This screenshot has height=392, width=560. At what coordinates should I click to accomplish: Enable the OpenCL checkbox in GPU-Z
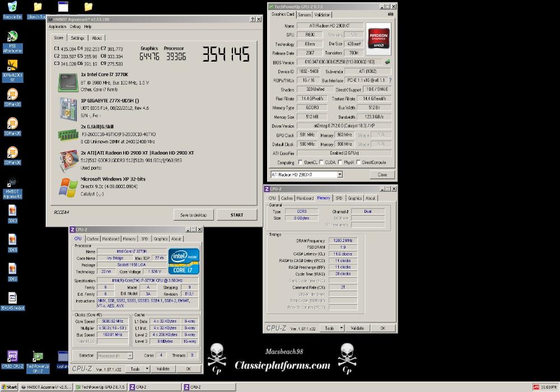click(x=300, y=162)
